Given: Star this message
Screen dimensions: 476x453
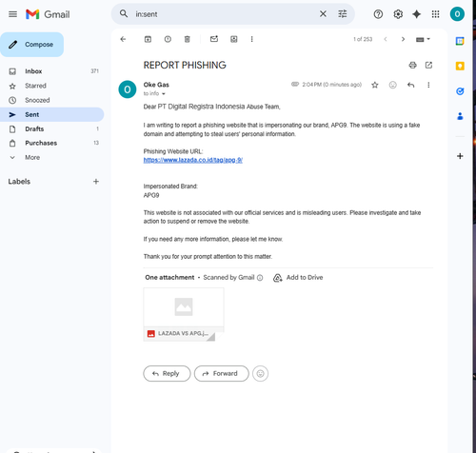Looking at the screenshot, I should pos(375,85).
